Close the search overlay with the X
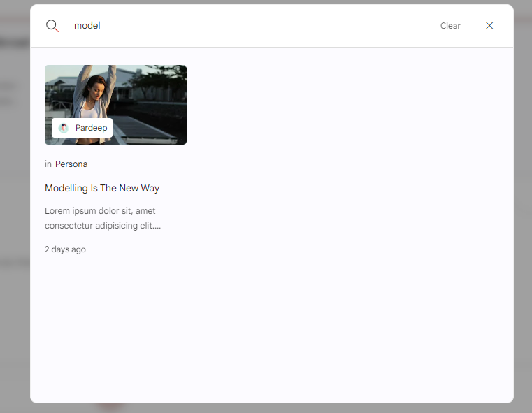 tap(489, 25)
